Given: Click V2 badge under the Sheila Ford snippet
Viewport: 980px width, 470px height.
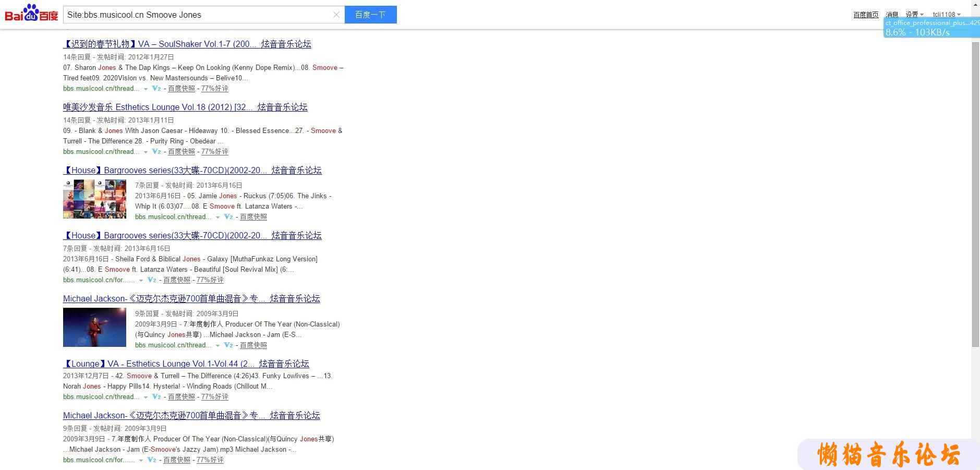Looking at the screenshot, I should click(x=152, y=280).
